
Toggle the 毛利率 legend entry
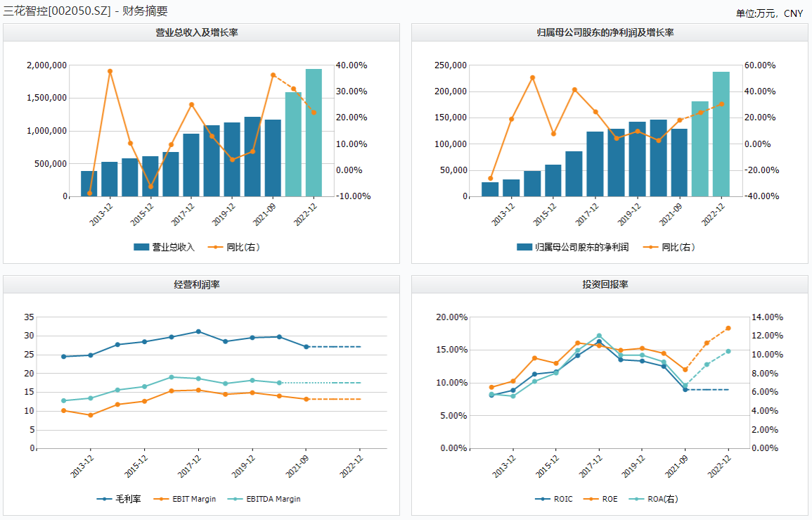119,500
